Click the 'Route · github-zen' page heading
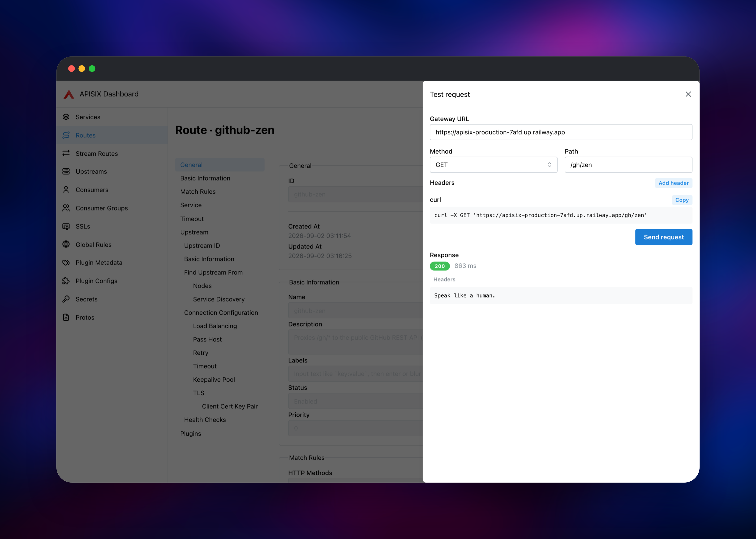 pos(225,130)
